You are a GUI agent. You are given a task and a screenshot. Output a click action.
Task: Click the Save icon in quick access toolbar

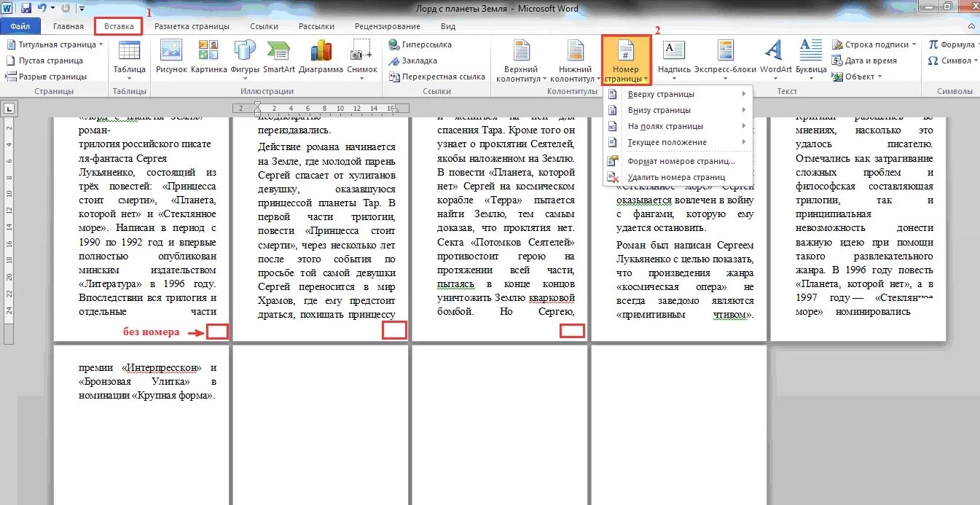click(26, 9)
